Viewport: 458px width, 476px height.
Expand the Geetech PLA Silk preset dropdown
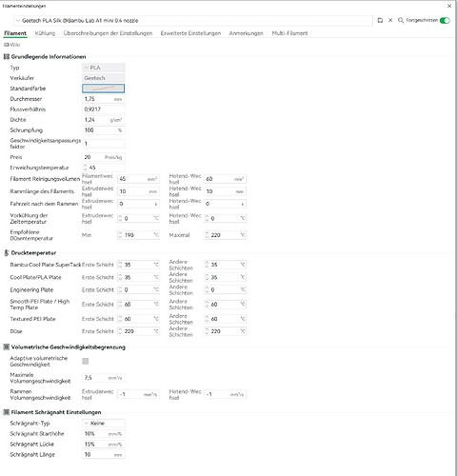pyautogui.click(x=193, y=21)
